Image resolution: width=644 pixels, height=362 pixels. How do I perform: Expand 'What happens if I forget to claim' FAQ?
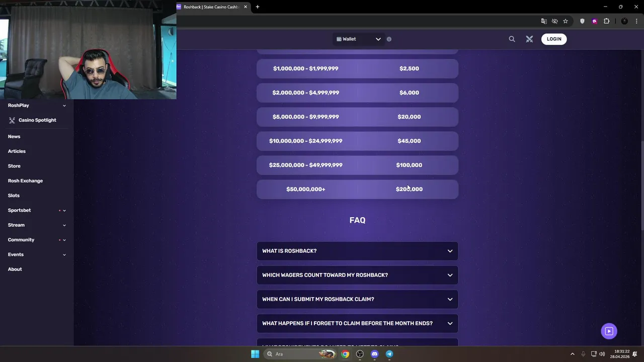point(357,323)
